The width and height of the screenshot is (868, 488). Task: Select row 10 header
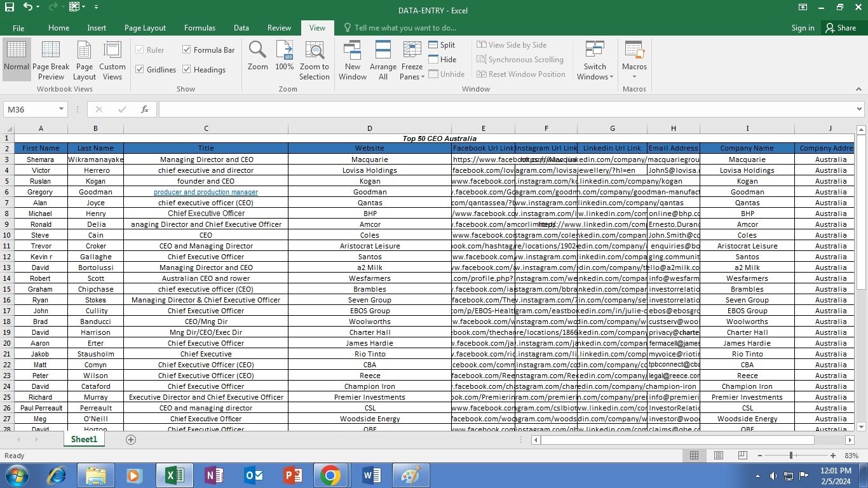(7, 235)
